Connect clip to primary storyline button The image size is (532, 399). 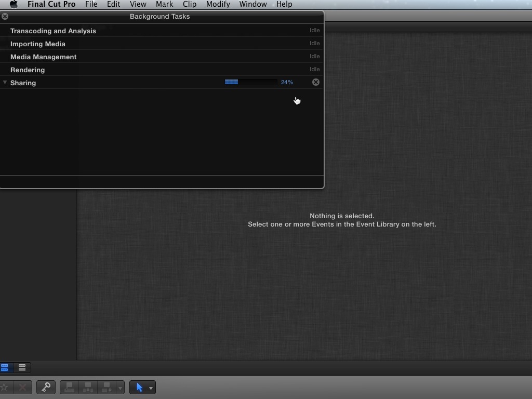pos(70,387)
